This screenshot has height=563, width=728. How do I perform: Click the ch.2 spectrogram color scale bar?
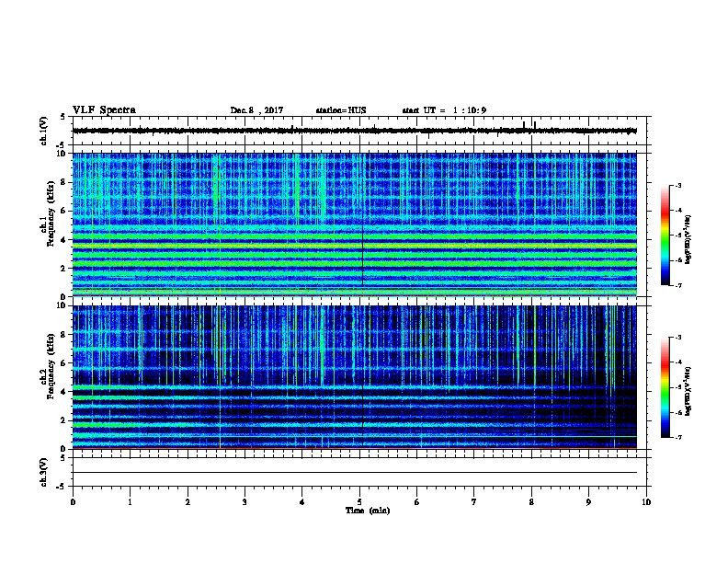point(665,387)
